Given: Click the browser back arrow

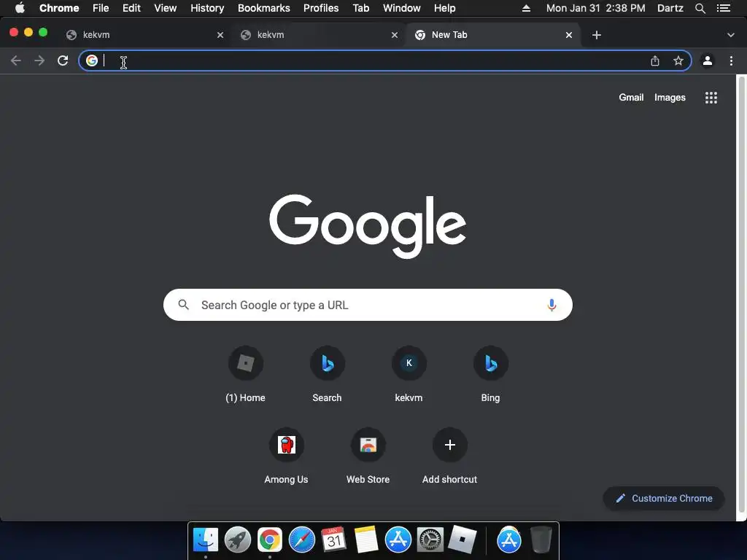Looking at the screenshot, I should 16,61.
